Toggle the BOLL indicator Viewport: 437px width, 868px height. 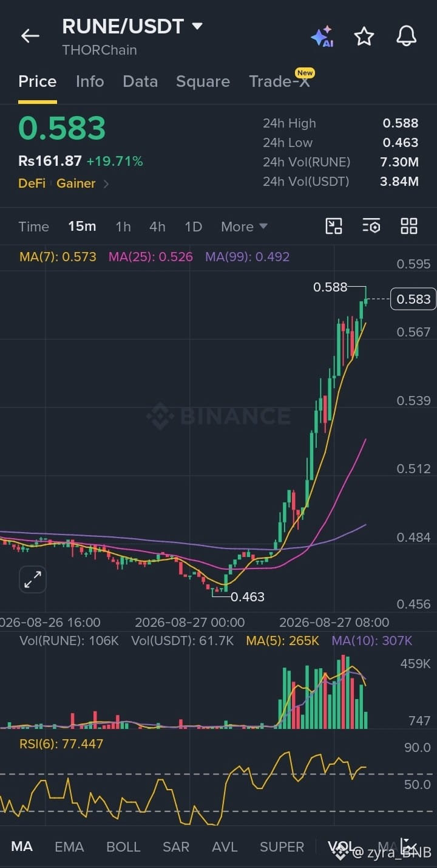(x=123, y=847)
